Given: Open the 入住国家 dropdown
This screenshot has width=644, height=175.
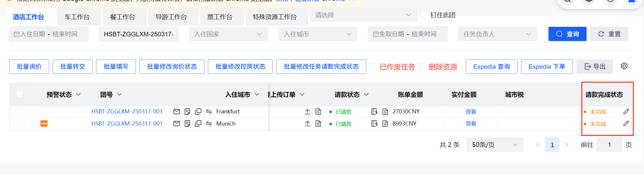Looking at the screenshot, I should click(x=228, y=34).
